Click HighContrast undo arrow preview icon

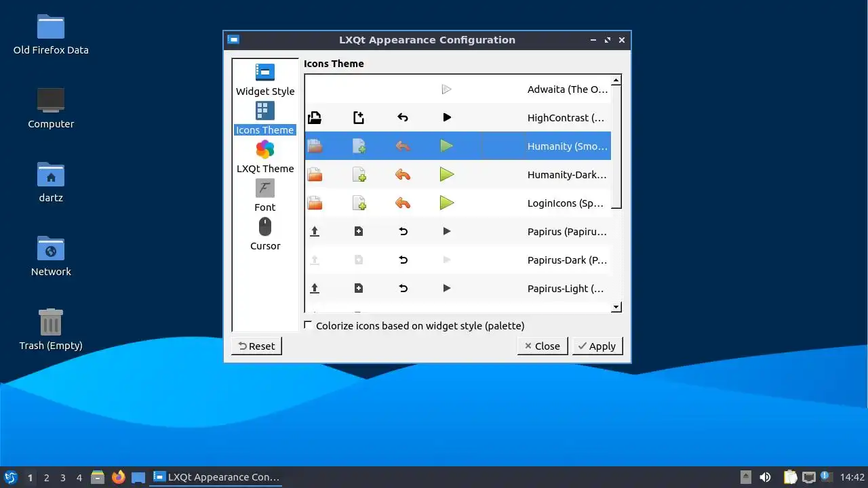pos(403,118)
